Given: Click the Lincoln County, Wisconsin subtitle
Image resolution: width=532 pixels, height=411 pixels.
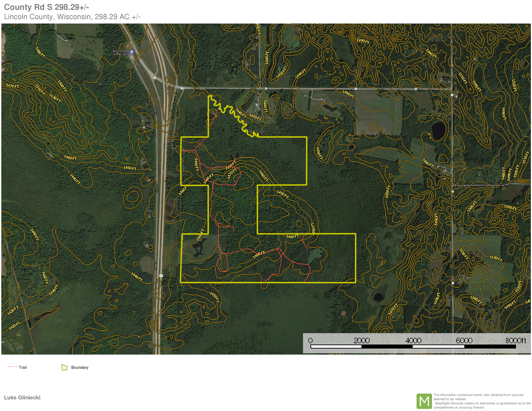Looking at the screenshot, I should click(x=72, y=17).
